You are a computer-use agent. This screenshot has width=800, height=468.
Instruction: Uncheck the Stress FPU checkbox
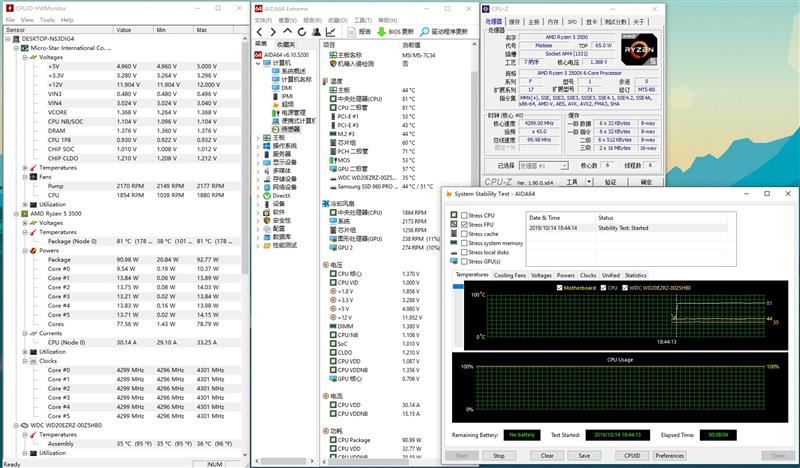(x=464, y=225)
